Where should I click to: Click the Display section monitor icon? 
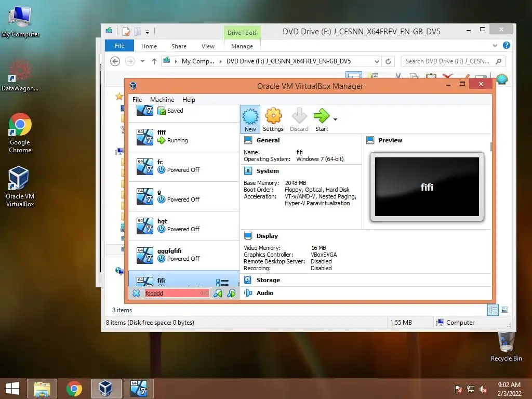click(248, 236)
